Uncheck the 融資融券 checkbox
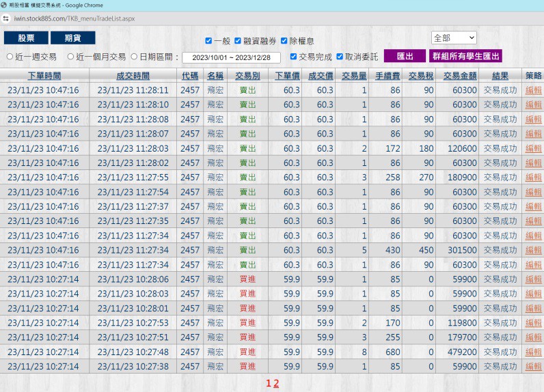The width and height of the screenshot is (544, 392). pos(238,41)
